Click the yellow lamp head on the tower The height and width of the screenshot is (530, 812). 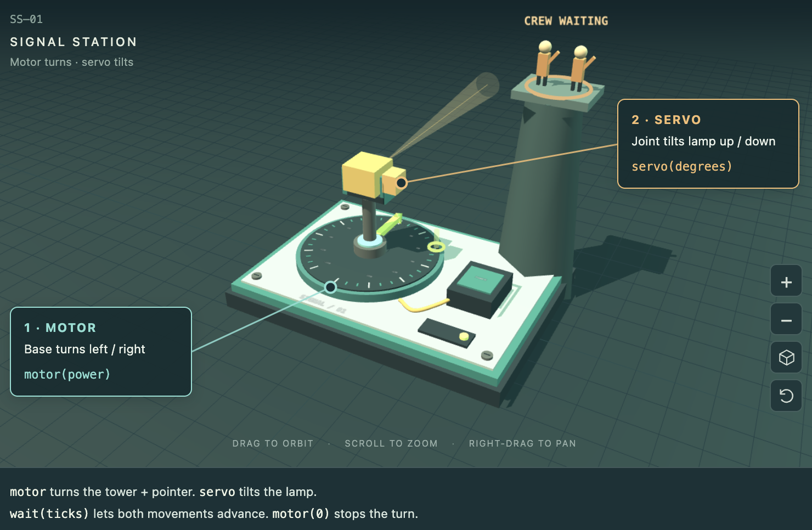click(x=366, y=174)
